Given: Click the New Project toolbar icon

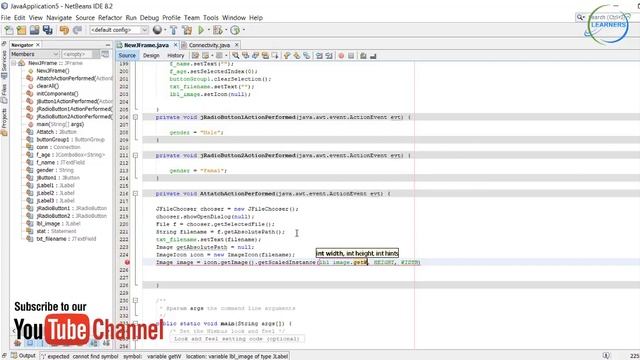Looking at the screenshot, I should [x=21, y=30].
